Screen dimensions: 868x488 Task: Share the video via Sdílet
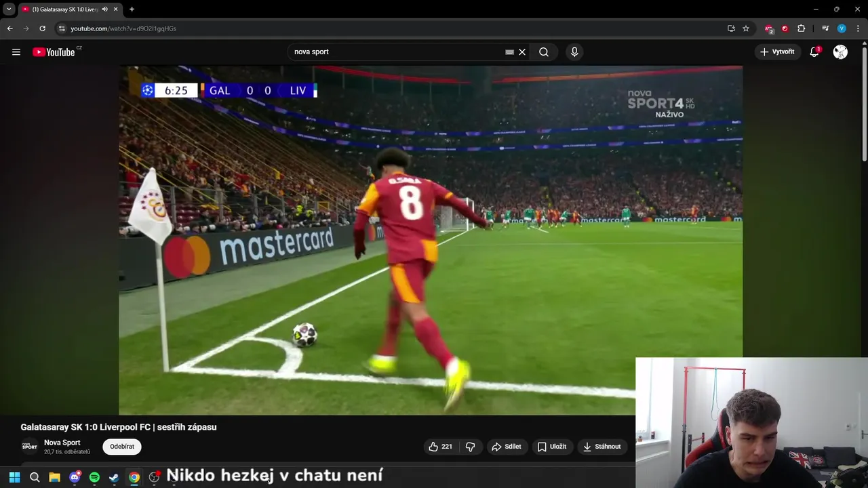[x=507, y=447]
